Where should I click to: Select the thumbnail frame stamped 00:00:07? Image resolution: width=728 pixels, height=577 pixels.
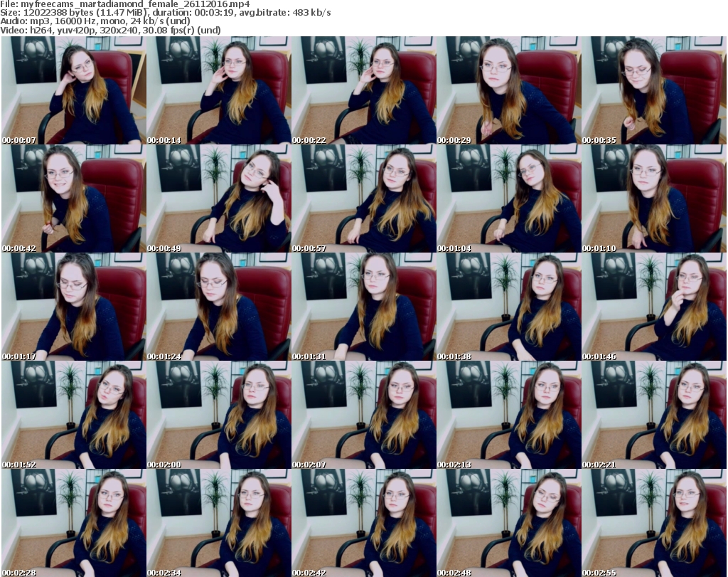click(74, 90)
